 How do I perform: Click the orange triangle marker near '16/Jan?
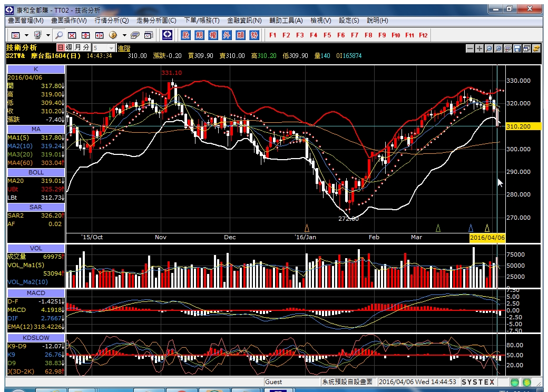pos(307,228)
